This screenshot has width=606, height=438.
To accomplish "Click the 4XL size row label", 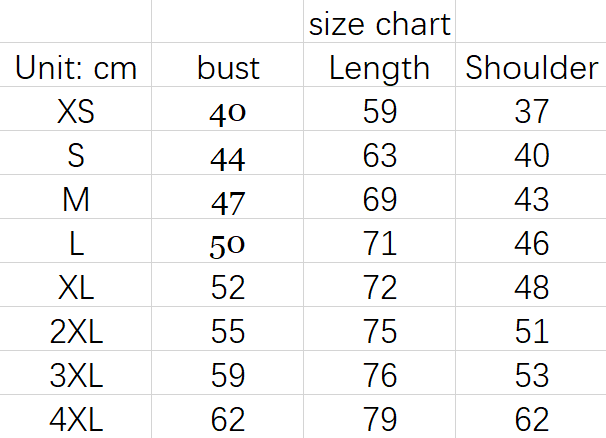I will 76,418.
